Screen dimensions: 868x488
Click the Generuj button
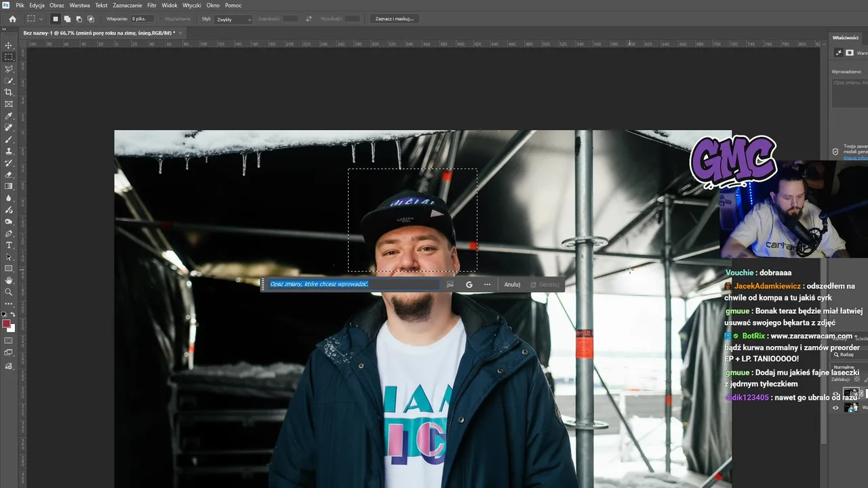[x=545, y=285]
